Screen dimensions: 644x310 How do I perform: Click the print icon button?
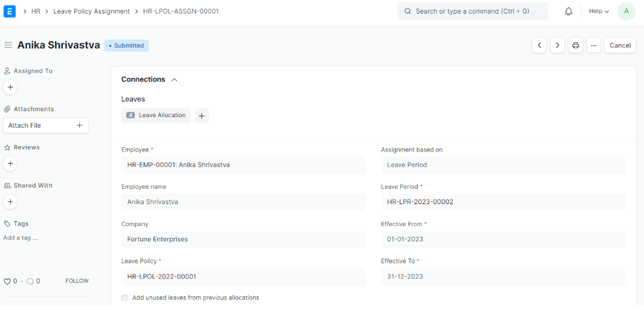click(x=575, y=46)
